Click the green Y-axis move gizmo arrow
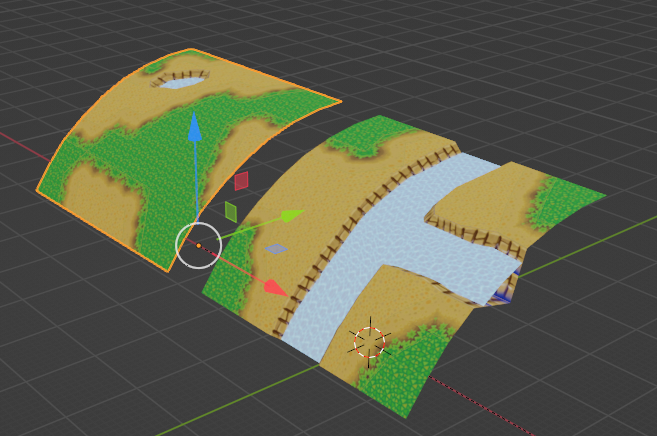This screenshot has height=436, width=657. pyautogui.click(x=291, y=215)
